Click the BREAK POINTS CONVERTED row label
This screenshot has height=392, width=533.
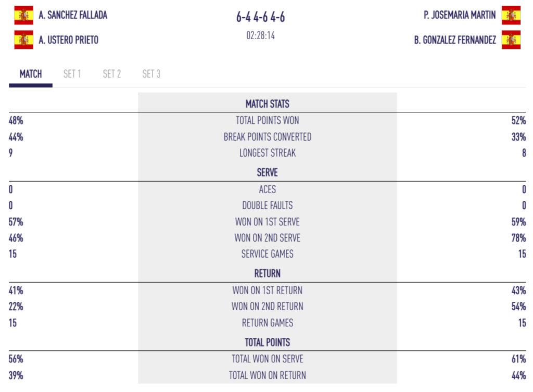pos(268,137)
